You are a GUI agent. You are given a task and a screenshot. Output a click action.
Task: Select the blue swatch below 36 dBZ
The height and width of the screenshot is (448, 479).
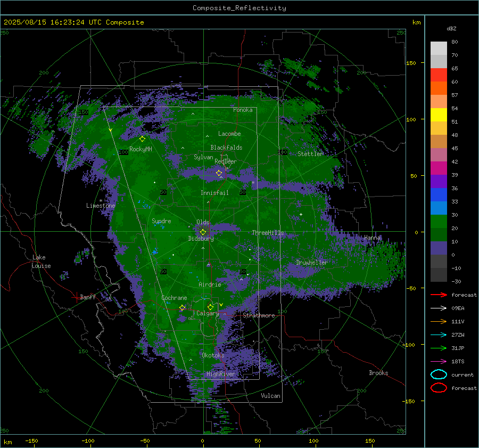(x=439, y=194)
